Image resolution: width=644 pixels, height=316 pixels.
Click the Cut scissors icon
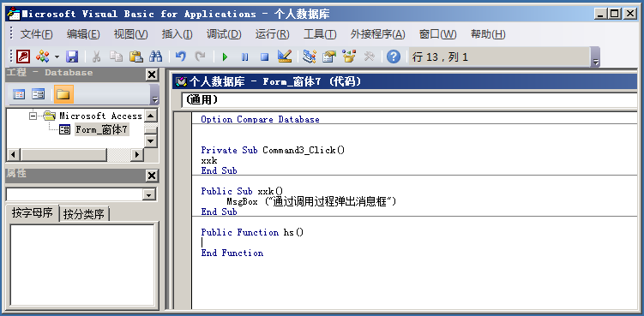(x=97, y=57)
